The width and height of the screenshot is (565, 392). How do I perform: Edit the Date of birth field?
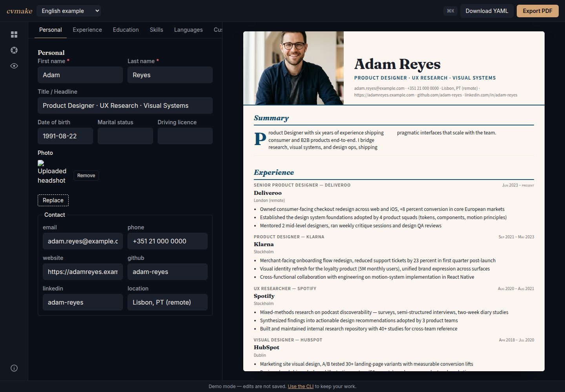pos(65,136)
